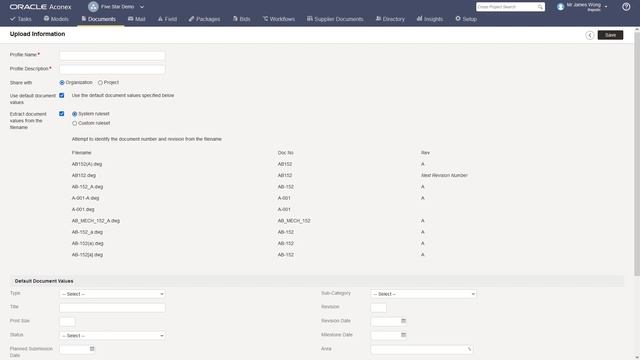Toggle Extract document values from filename checkbox

coord(62,114)
